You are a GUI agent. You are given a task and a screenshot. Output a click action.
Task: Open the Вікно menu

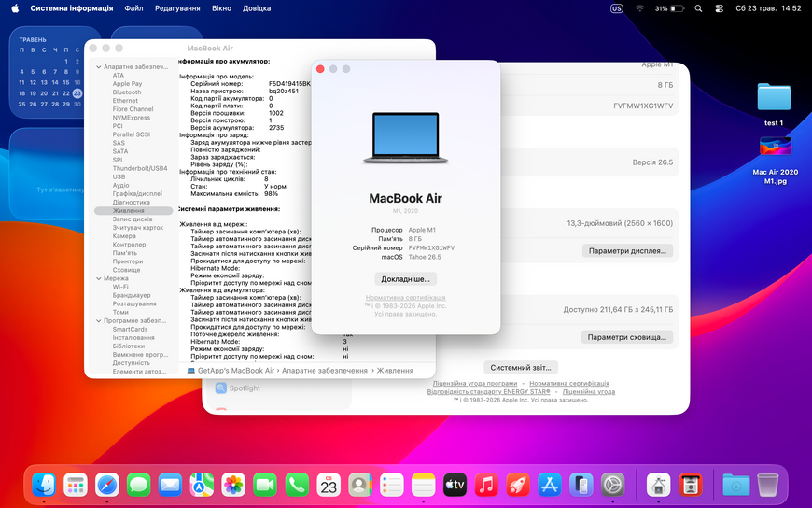[221, 8]
